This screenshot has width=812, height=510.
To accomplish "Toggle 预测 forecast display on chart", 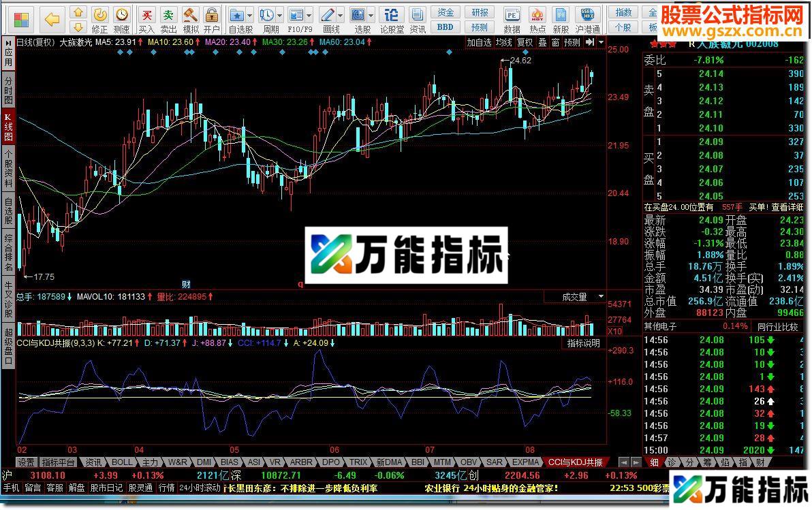I will coord(572,42).
